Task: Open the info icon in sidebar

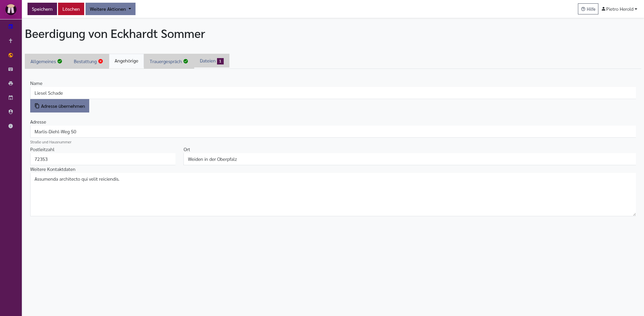Action: pos(11,126)
